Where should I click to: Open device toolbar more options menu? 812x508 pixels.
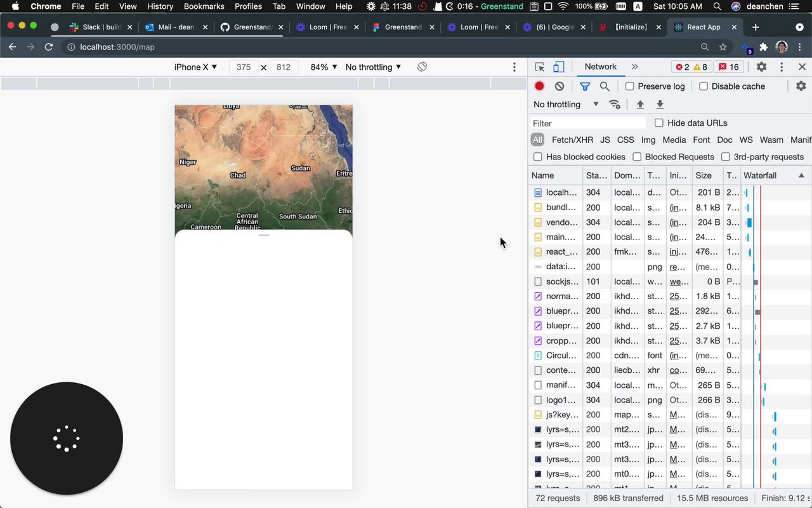pyautogui.click(x=514, y=67)
